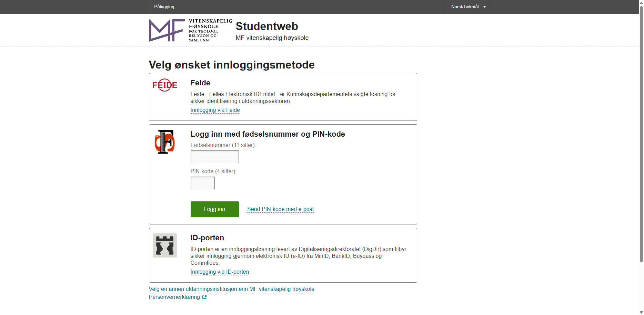Screen dimensions: 644x315
Task: Open the Norsk bokmål language dropdown
Action: pos(468,7)
